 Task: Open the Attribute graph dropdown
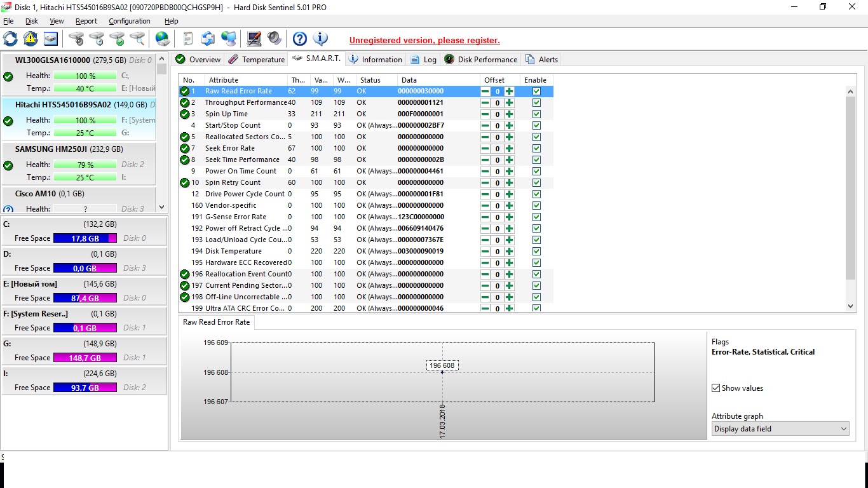[x=780, y=429]
